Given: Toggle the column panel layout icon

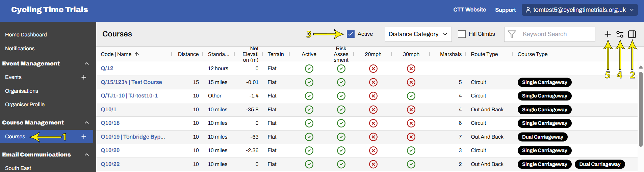Looking at the screenshot, I should pos(632,34).
